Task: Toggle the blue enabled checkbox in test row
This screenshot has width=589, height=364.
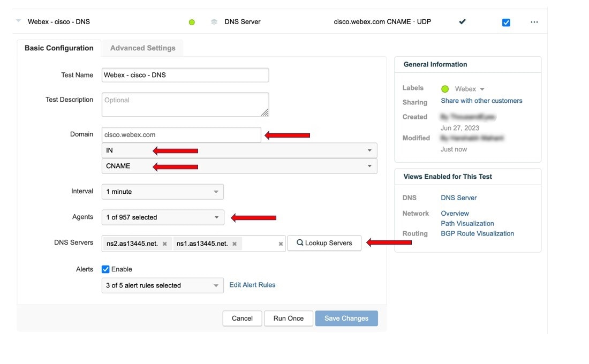Action: coord(506,22)
